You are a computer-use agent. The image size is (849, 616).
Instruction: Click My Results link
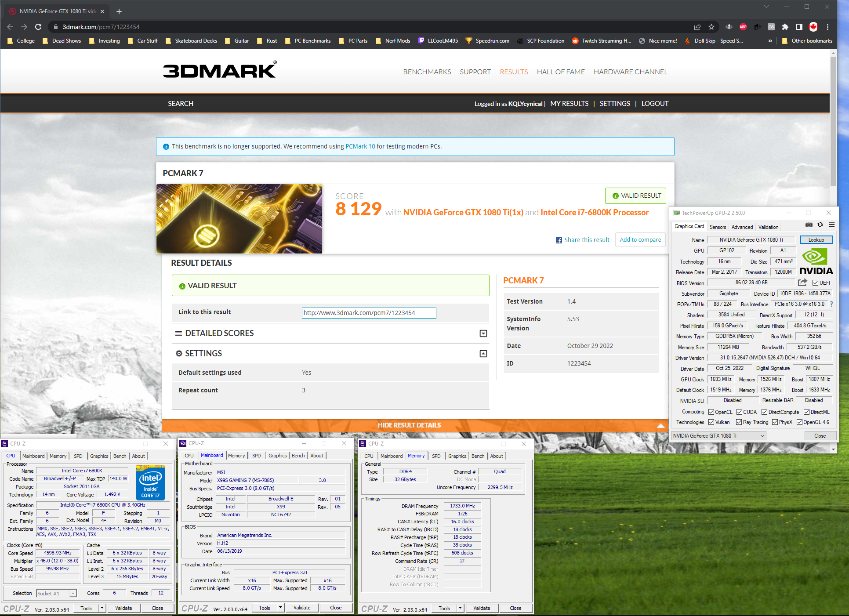[570, 104]
